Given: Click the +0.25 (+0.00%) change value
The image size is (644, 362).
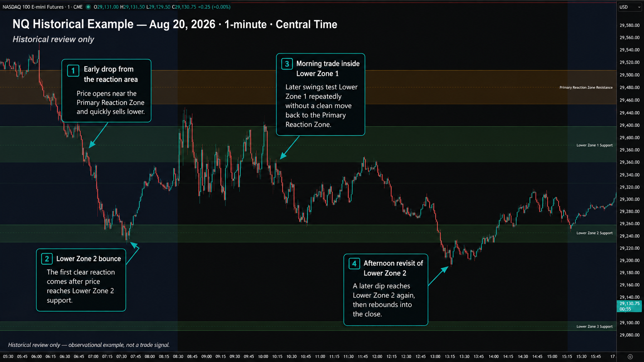Looking at the screenshot, I should click(214, 7).
